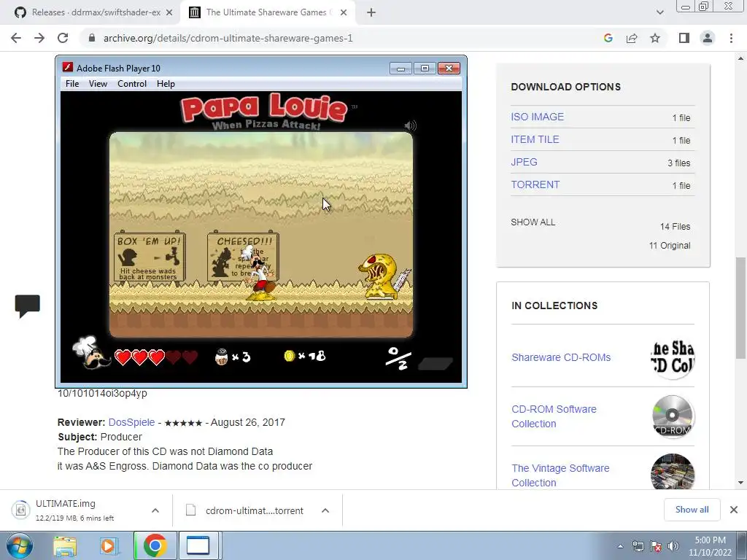Mute the game sound speaker icon
Image resolution: width=747 pixels, height=560 pixels.
click(410, 125)
